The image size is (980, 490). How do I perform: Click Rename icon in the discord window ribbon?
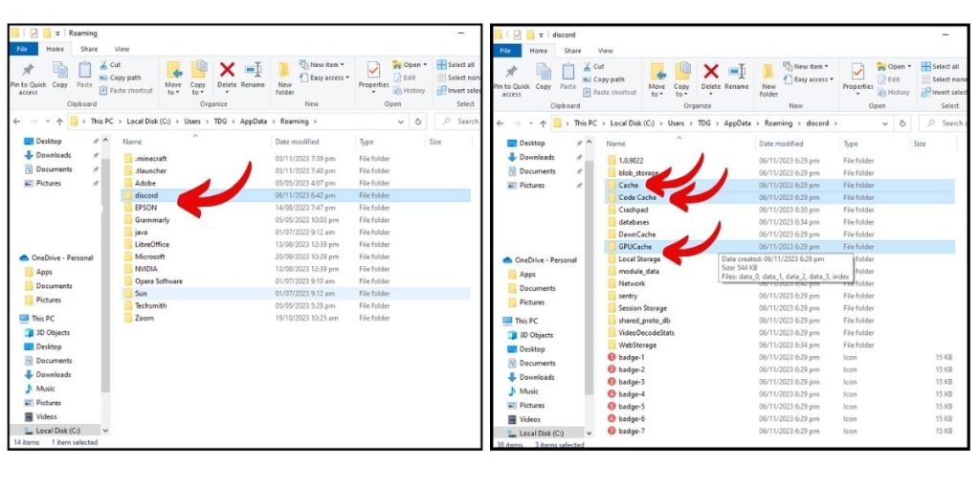click(736, 76)
